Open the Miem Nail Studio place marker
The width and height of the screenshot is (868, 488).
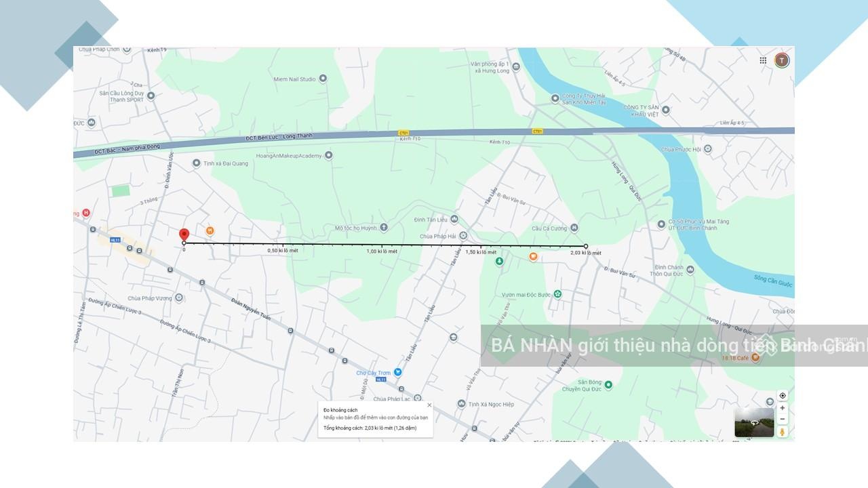pyautogui.click(x=323, y=79)
